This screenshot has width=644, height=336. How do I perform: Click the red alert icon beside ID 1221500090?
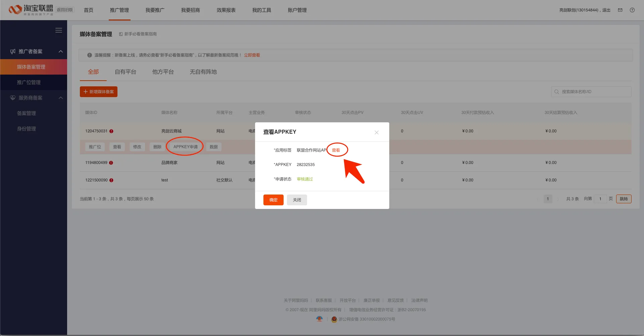pos(111,180)
